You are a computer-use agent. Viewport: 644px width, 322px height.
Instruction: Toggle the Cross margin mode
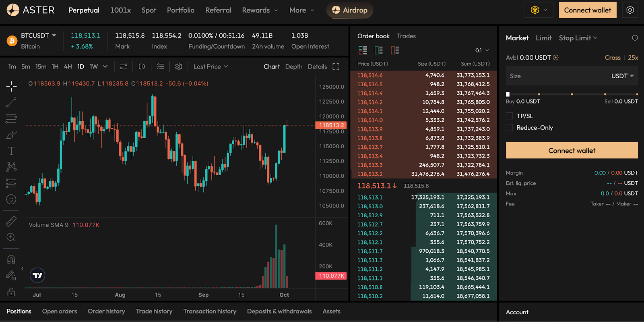tap(612, 58)
